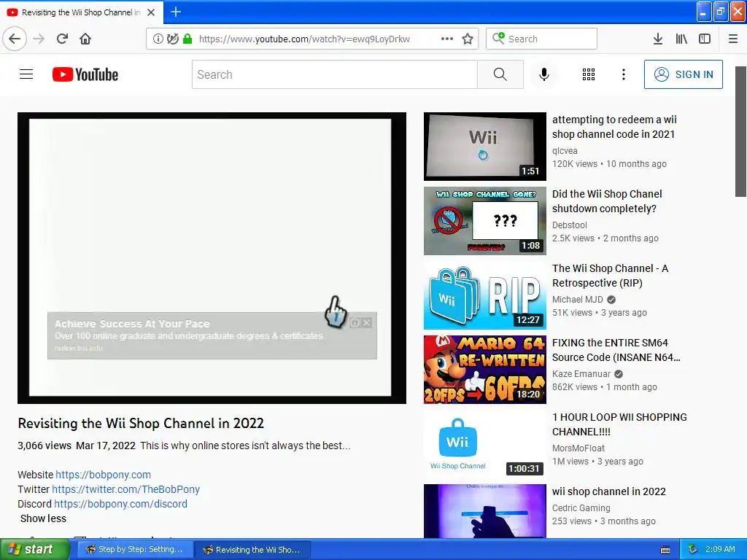Open Mario 64 Re-Written thumbnail
The width and height of the screenshot is (747, 560).
[x=485, y=370]
